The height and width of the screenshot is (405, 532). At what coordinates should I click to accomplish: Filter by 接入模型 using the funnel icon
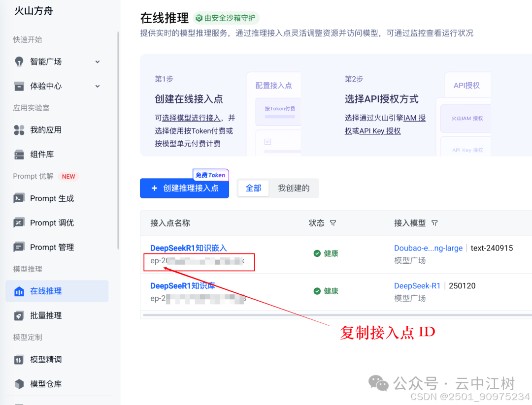(434, 223)
